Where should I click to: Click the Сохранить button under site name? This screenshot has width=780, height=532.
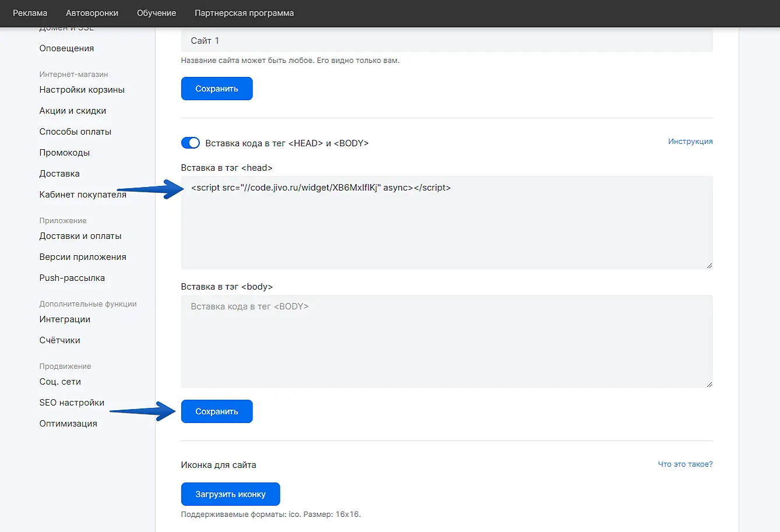tap(216, 89)
